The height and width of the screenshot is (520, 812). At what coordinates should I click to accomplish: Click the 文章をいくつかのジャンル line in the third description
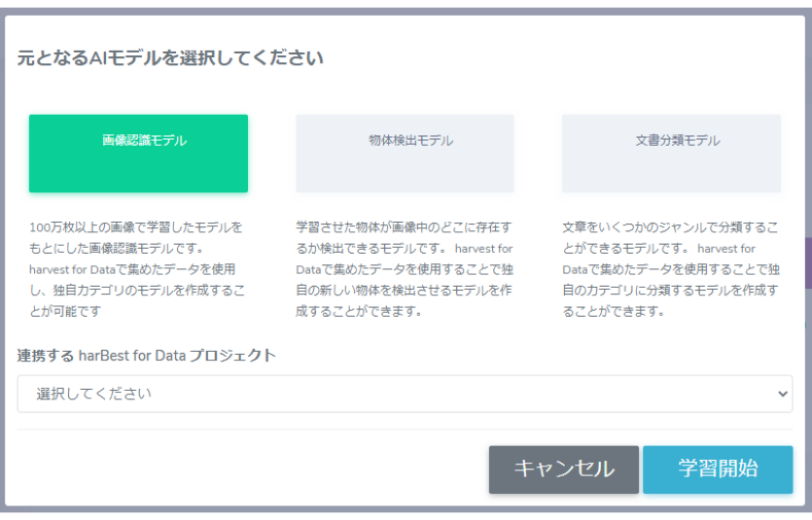coord(669,227)
